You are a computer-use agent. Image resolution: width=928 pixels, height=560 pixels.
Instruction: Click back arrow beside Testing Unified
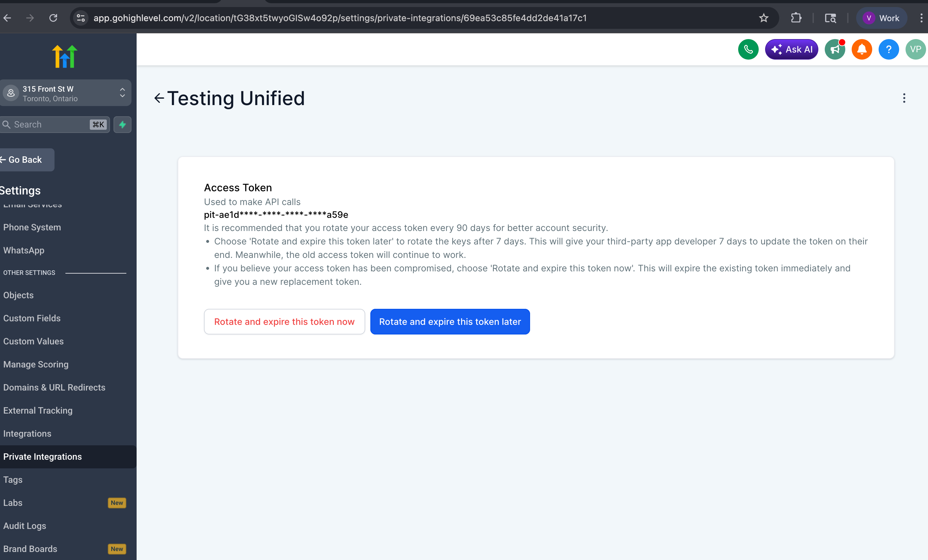point(159,98)
